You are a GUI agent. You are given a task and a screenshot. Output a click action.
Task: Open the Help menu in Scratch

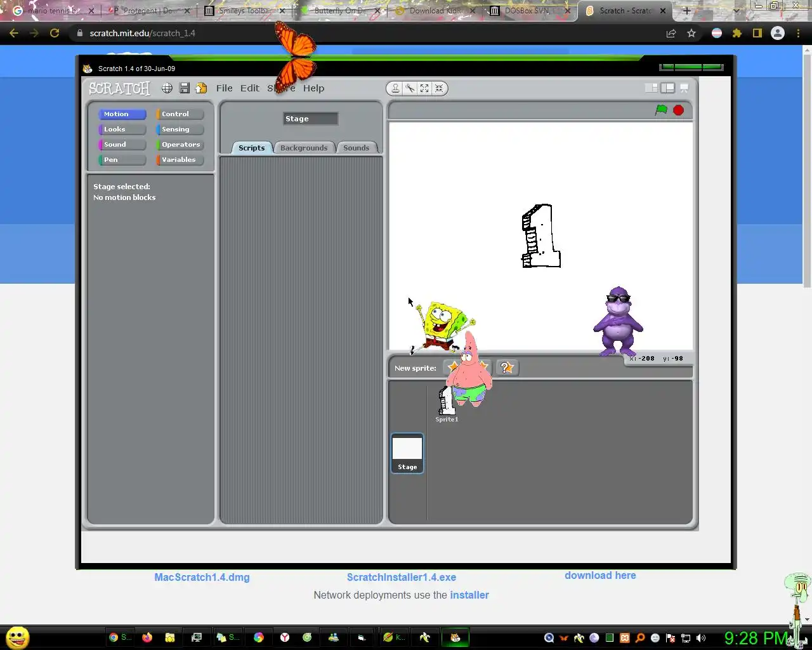pos(313,88)
